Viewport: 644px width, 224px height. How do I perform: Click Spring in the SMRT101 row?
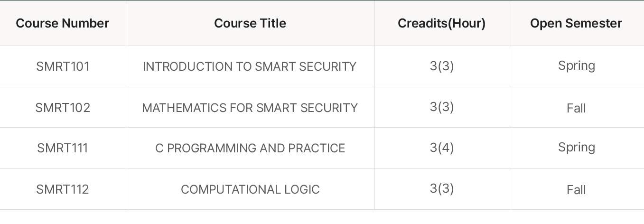[576, 66]
